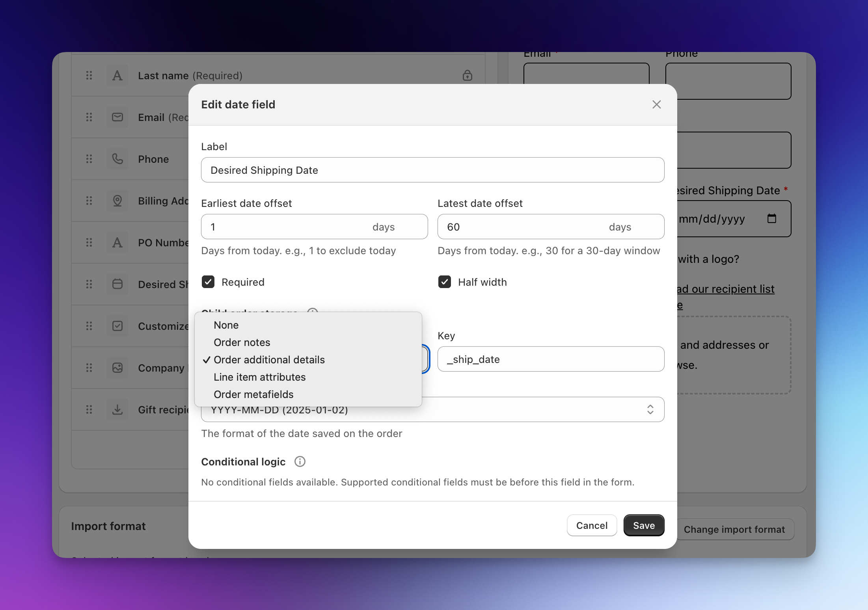The image size is (868, 610).
Task: Click drag handle of Billing Address row
Action: 89,201
